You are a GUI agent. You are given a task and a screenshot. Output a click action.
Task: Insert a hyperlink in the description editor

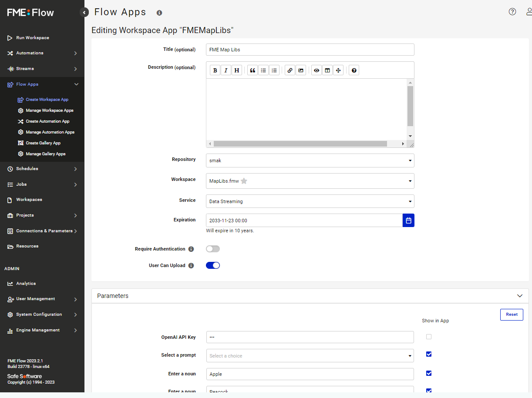pyautogui.click(x=290, y=70)
